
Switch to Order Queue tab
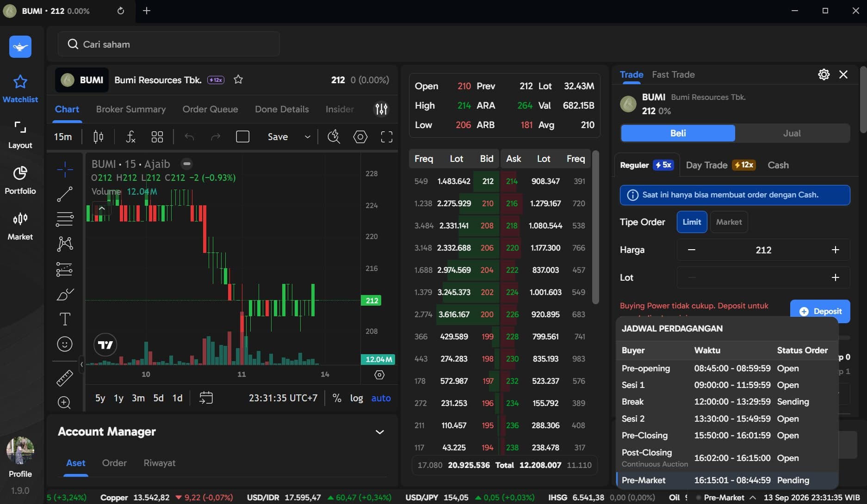click(210, 109)
